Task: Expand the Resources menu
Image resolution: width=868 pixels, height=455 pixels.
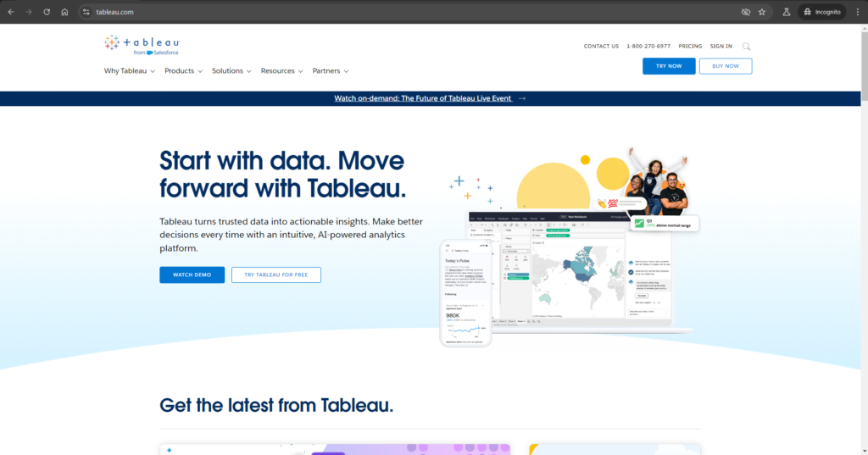Action: [281, 71]
